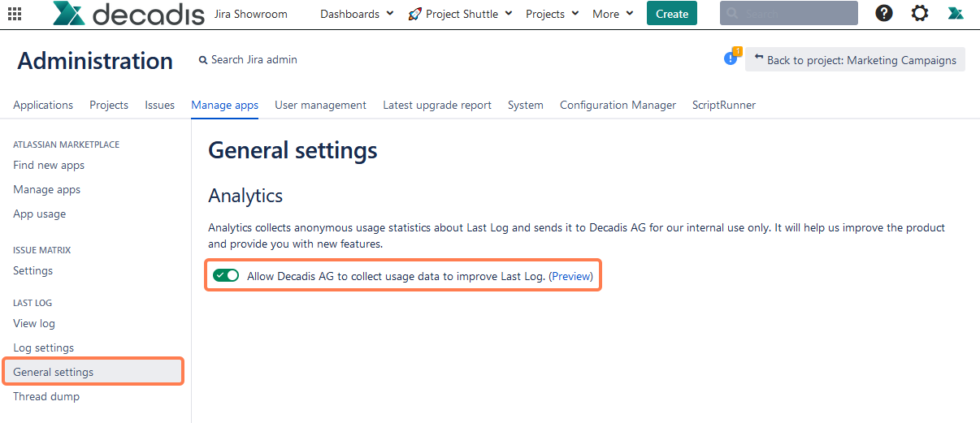Image resolution: width=980 pixels, height=423 pixels.
Task: Select Log settings in the sidebar
Action: coord(43,347)
